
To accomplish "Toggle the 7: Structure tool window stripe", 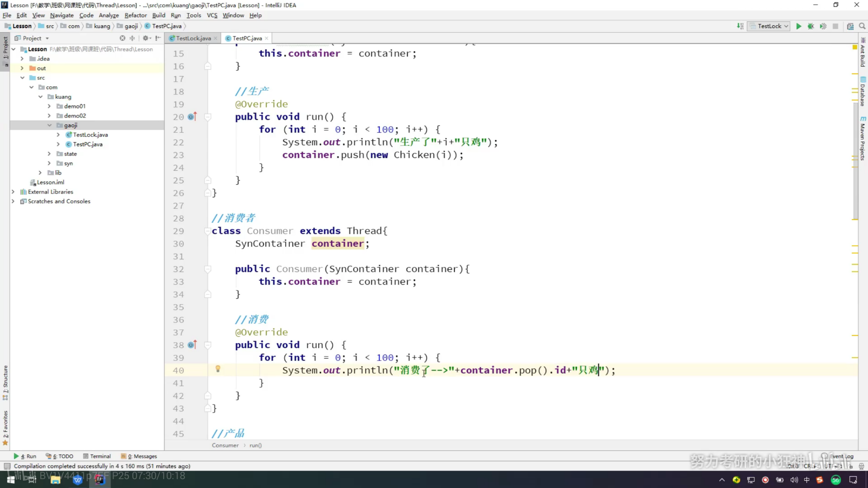I will click(x=5, y=383).
